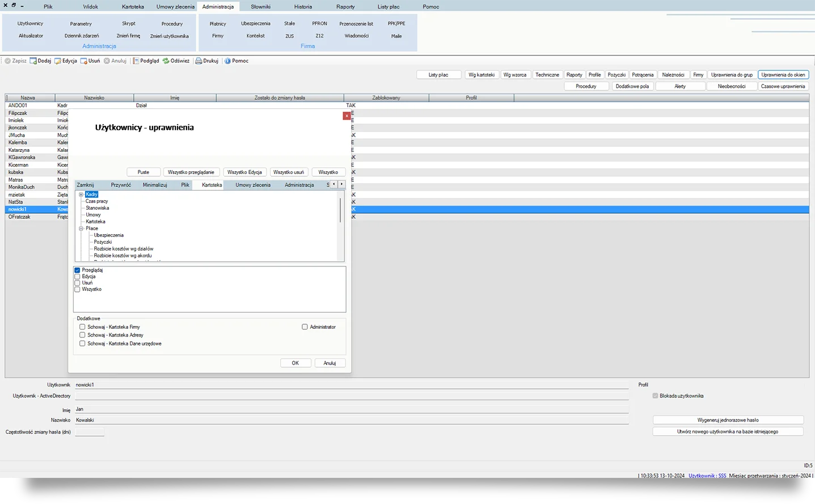Viewport: 815px width, 504px height.
Task: Enable Schowaj - Kartoteka Adresy checkbox
Action: 82,335
